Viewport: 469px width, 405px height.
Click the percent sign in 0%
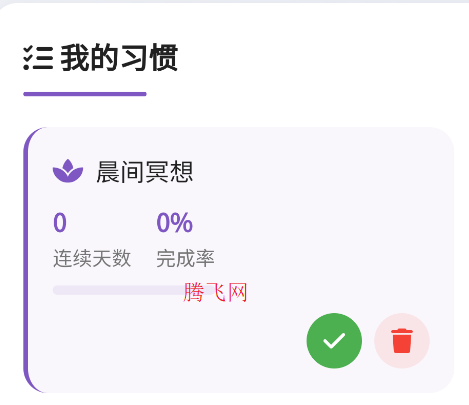(182, 222)
